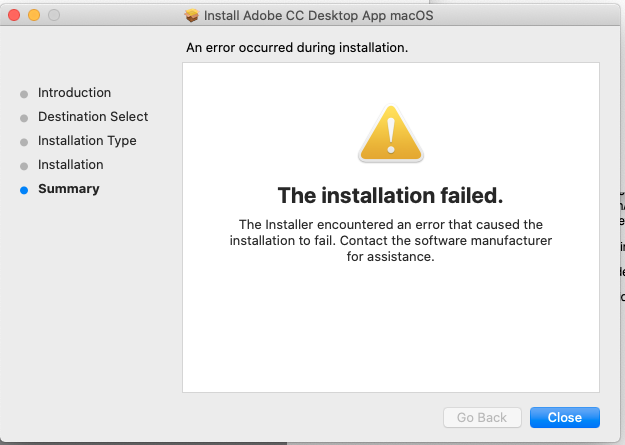This screenshot has width=625, height=445.
Task: Click the blue Close button
Action: [x=564, y=417]
